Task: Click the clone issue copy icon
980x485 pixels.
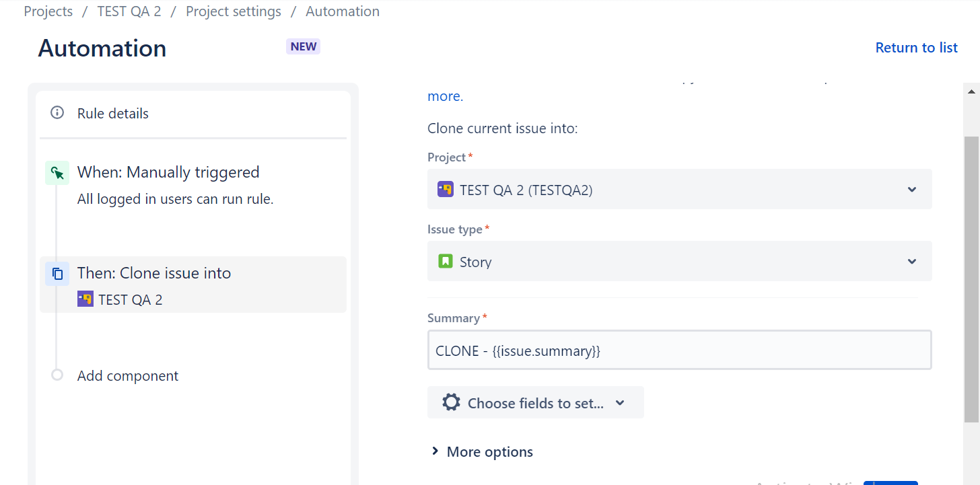Action: tap(57, 273)
